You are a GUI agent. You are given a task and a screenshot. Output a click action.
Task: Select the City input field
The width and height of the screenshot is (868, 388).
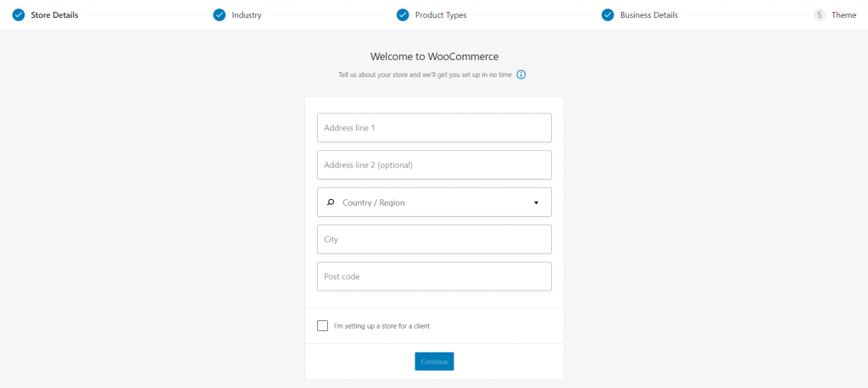434,239
